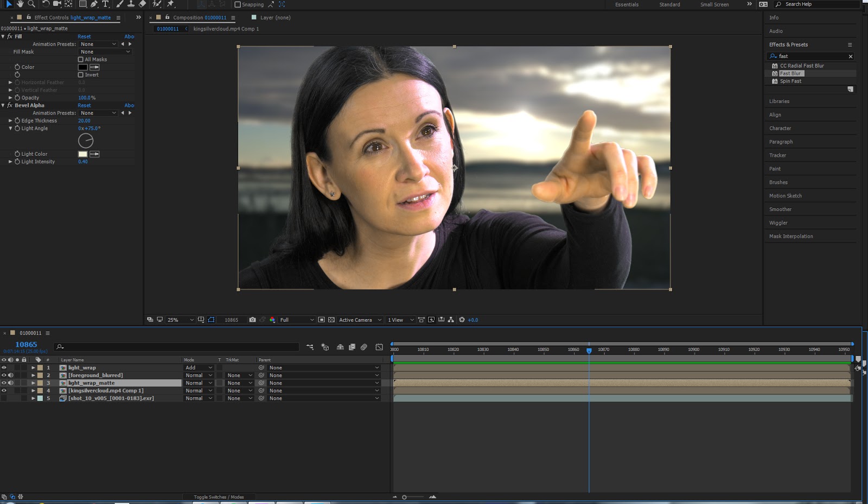Open the Effect Controls panel tab

point(72,18)
